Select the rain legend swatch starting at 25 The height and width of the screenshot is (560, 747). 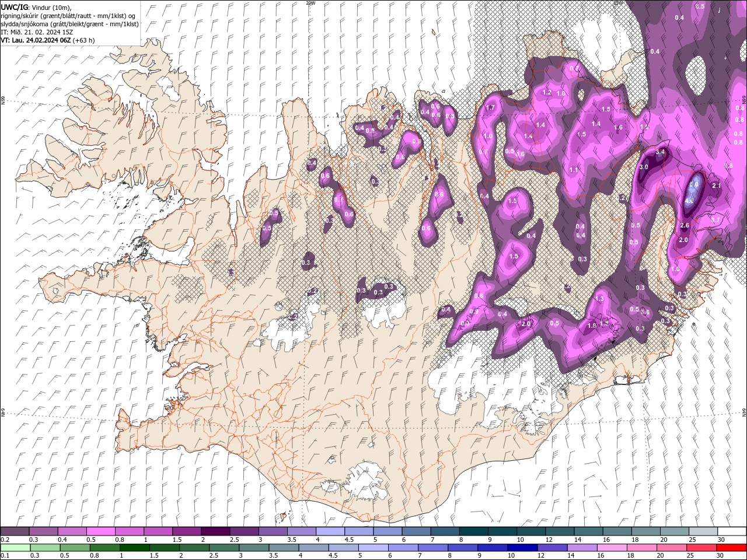(700, 548)
